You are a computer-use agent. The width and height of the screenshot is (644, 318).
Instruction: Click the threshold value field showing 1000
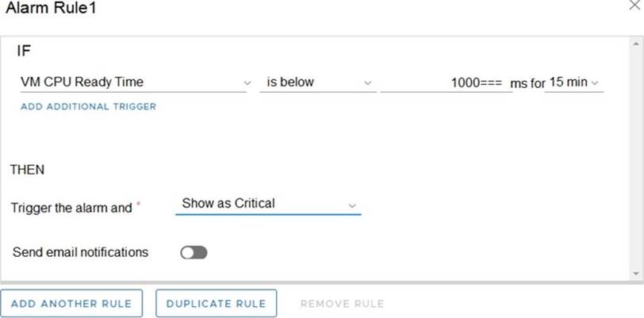(446, 82)
